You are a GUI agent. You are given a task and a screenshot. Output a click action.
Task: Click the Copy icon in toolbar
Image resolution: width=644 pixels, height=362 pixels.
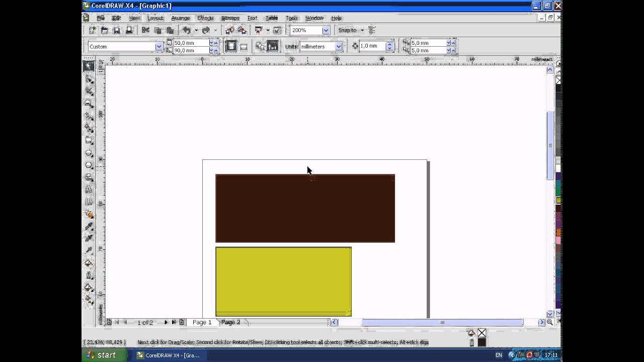(x=157, y=30)
